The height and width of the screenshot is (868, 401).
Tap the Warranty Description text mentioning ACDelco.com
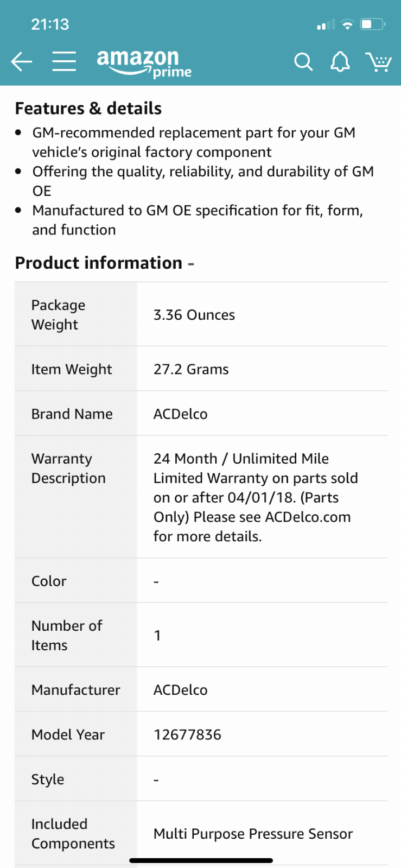click(256, 497)
